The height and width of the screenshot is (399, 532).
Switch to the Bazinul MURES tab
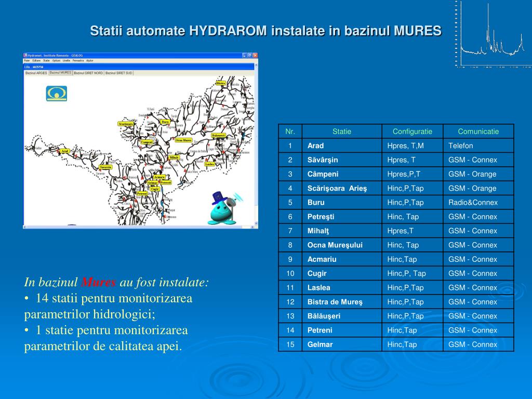click(60, 73)
